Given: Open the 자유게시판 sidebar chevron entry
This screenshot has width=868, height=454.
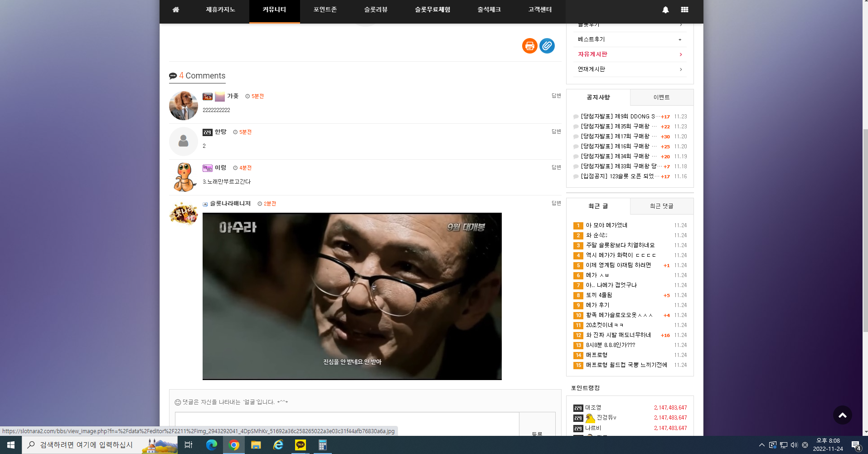Looking at the screenshot, I should point(630,54).
